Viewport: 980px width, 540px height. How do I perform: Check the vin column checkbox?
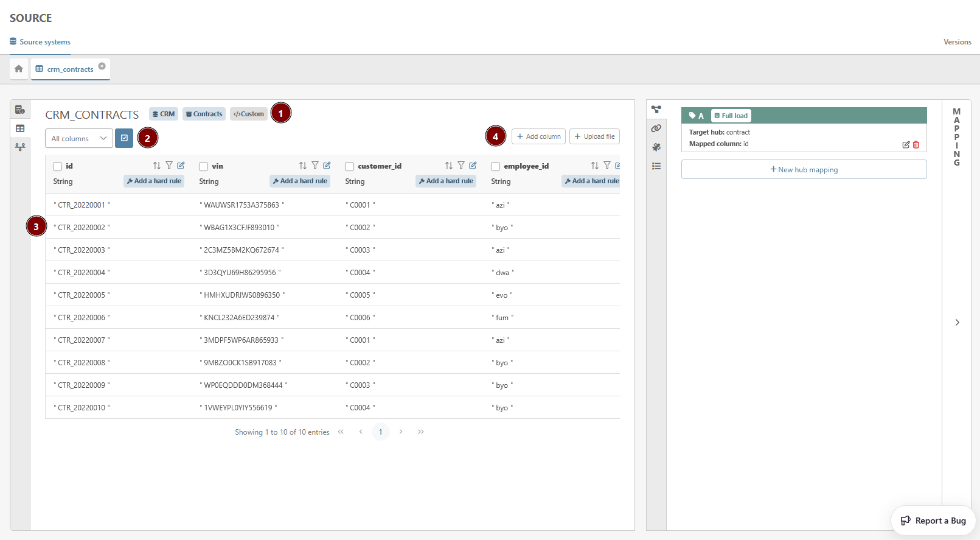point(204,166)
